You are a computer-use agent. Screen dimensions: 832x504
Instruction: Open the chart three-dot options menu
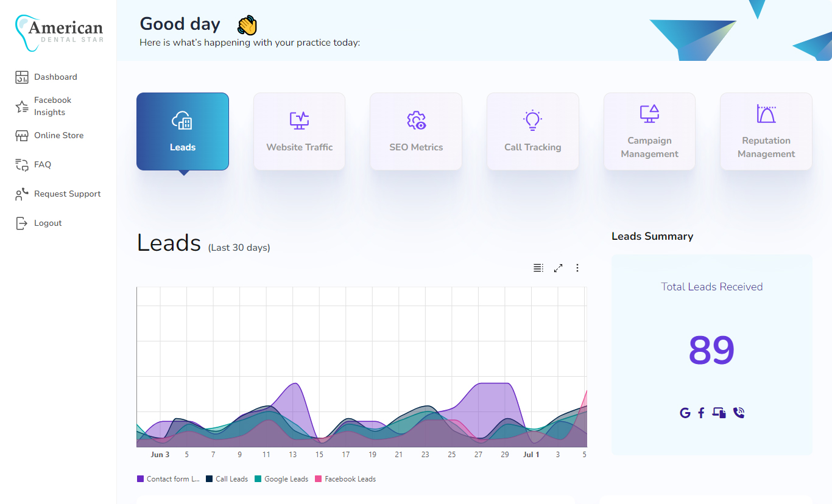[577, 268]
